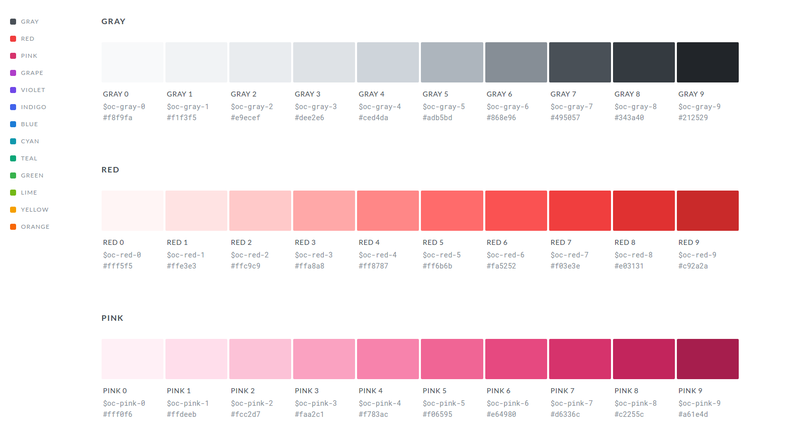Open GREEN sidebar navigation entry

tap(32, 175)
